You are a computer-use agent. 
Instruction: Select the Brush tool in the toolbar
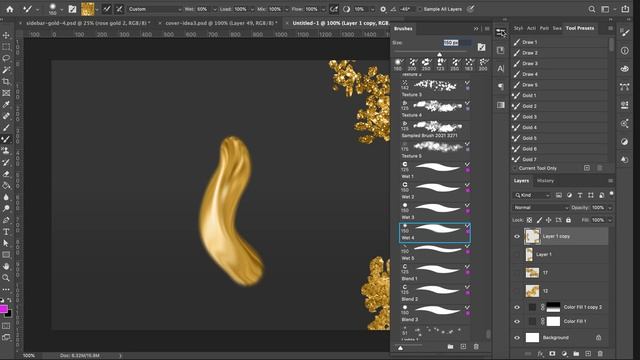6,128
